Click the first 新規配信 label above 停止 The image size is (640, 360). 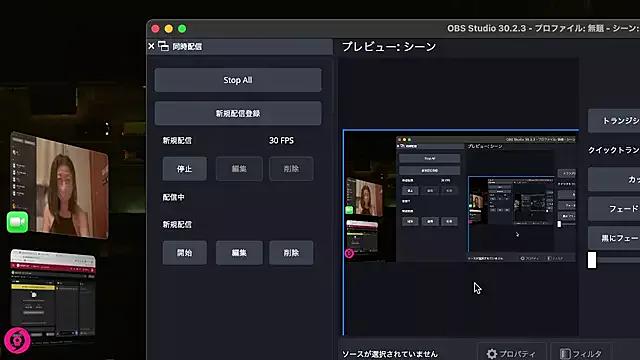177,140
